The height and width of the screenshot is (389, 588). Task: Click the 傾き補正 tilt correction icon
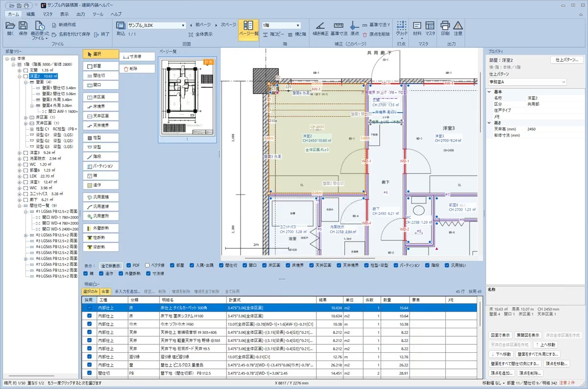coord(320,25)
